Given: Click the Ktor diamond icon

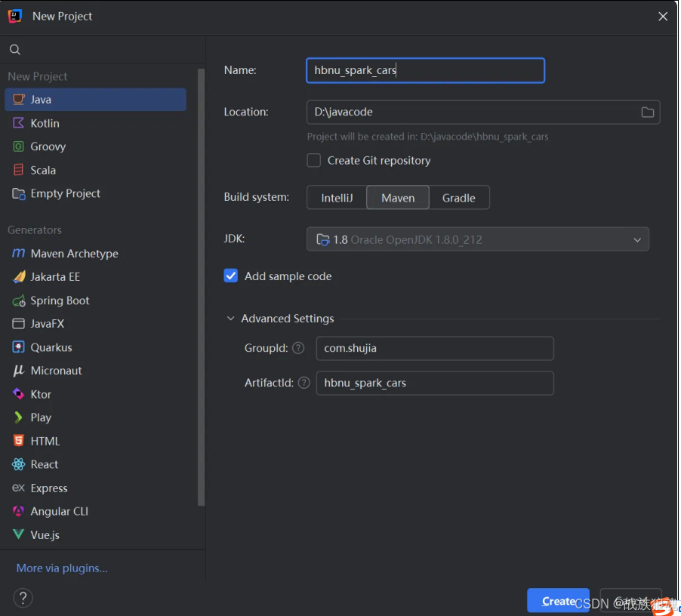Looking at the screenshot, I should (18, 394).
